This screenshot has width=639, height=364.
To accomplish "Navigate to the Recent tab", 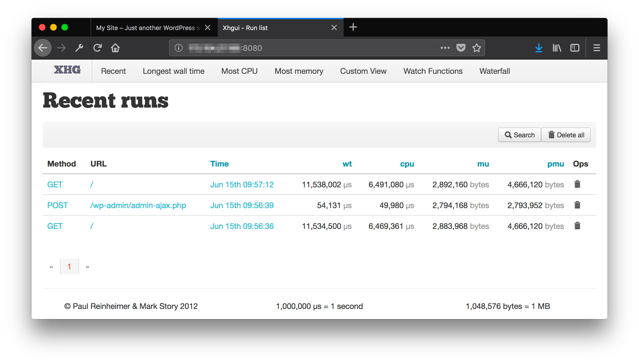I will pos(113,70).
